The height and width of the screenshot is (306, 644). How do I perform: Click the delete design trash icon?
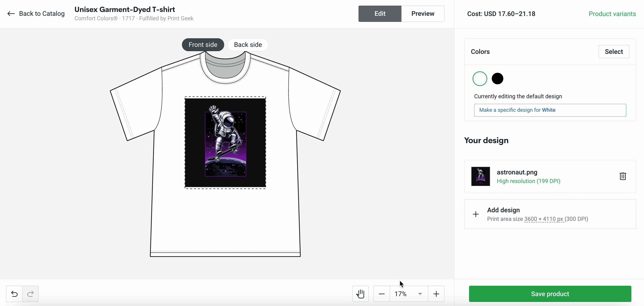[623, 176]
